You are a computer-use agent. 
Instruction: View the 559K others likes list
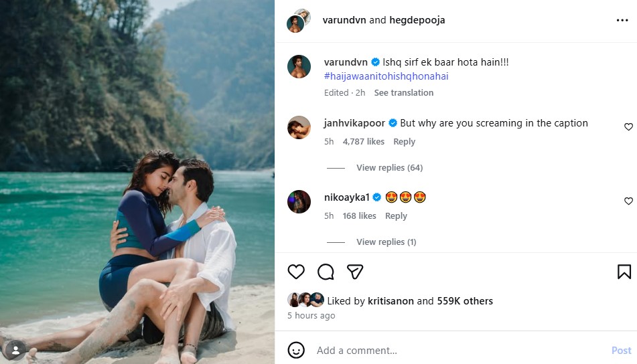pos(465,301)
